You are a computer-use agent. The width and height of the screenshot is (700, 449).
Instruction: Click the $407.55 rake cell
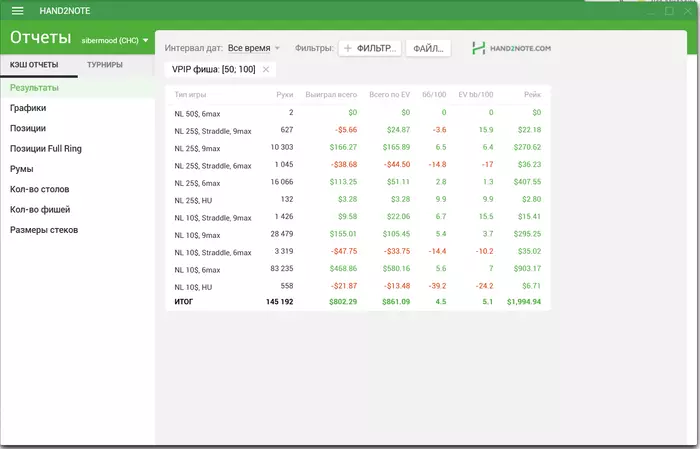tap(527, 182)
